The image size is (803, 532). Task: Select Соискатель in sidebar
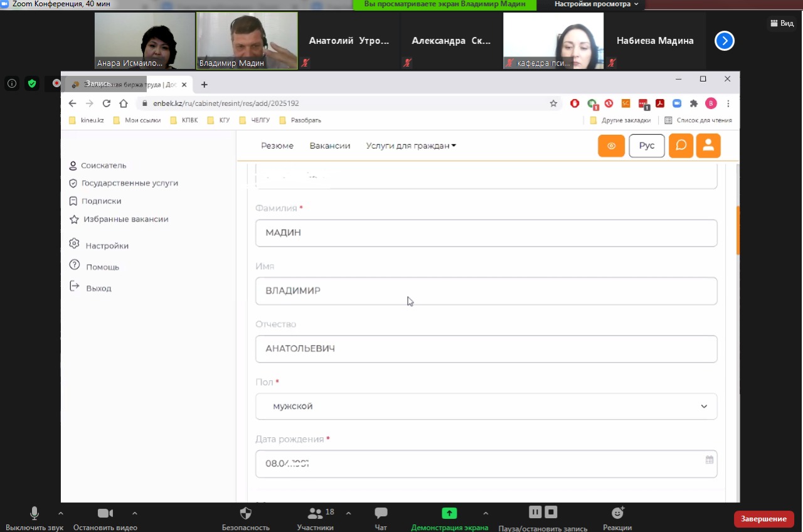point(98,166)
